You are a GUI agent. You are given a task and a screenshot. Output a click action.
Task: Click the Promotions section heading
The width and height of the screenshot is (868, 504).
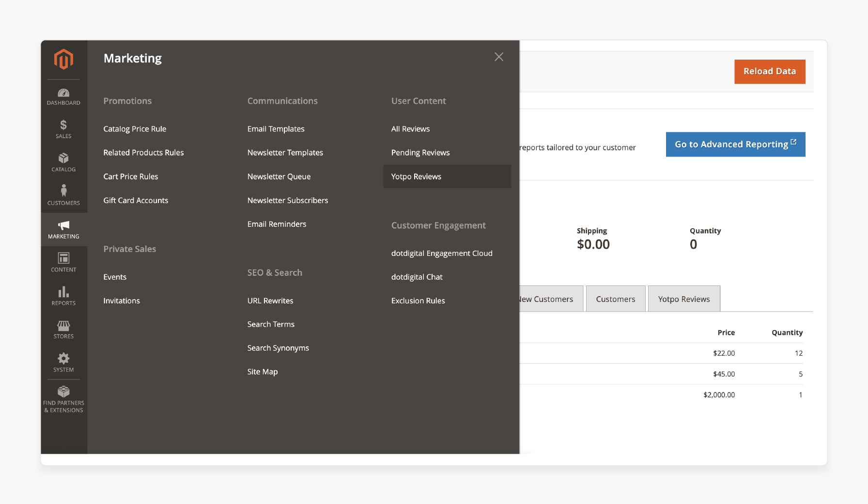coord(127,101)
